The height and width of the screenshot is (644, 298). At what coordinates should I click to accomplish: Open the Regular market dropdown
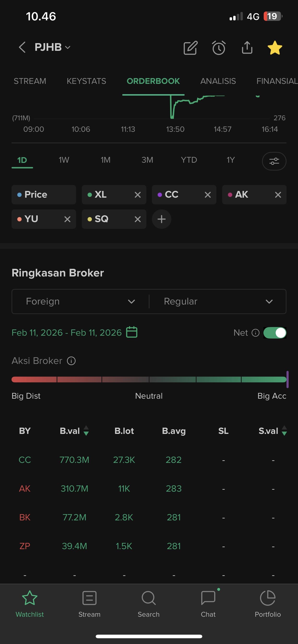[218, 301]
